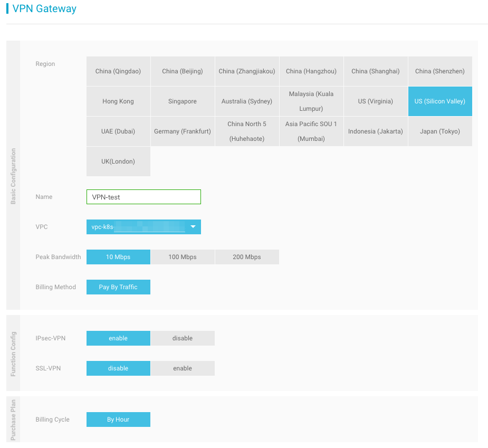Select China North 5 (Huhehaote) region

pyautogui.click(x=247, y=131)
